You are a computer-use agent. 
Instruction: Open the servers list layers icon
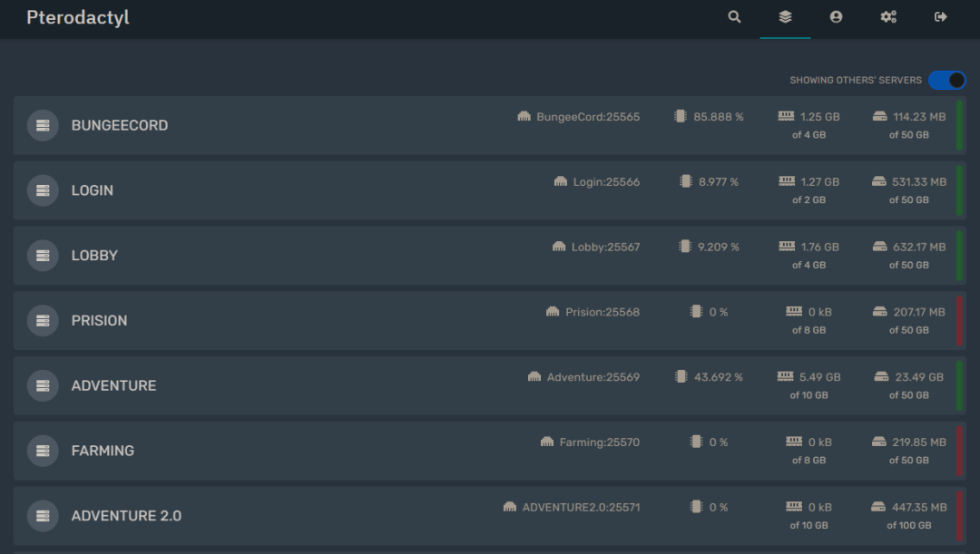click(785, 17)
